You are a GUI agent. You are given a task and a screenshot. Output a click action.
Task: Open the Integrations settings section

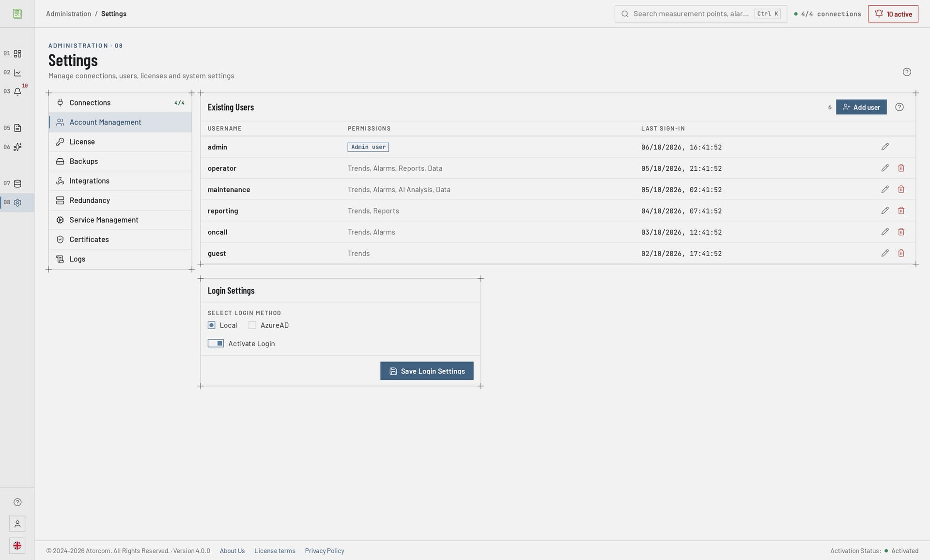point(120,181)
